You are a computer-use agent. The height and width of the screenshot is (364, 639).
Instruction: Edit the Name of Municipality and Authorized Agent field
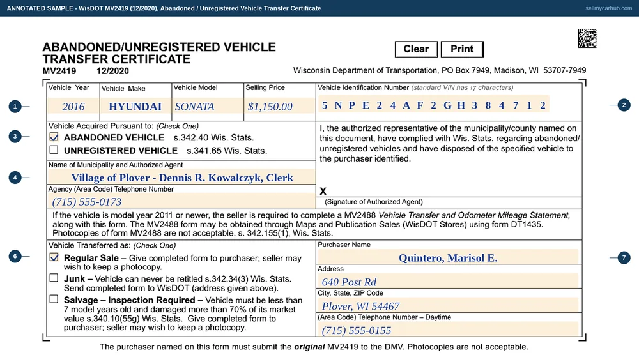click(181, 177)
